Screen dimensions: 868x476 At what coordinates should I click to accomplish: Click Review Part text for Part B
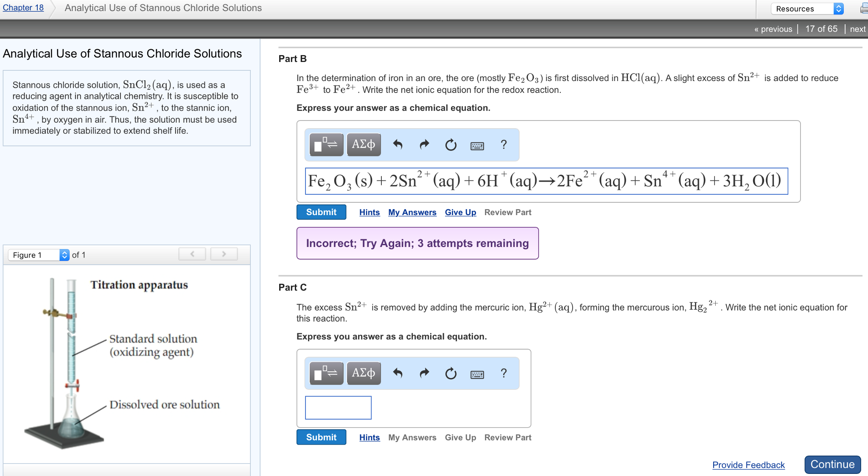[508, 212]
